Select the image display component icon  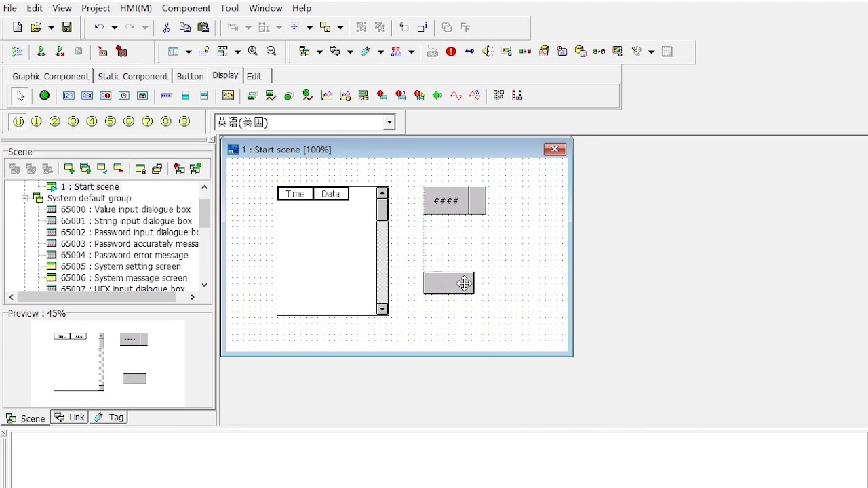point(229,96)
